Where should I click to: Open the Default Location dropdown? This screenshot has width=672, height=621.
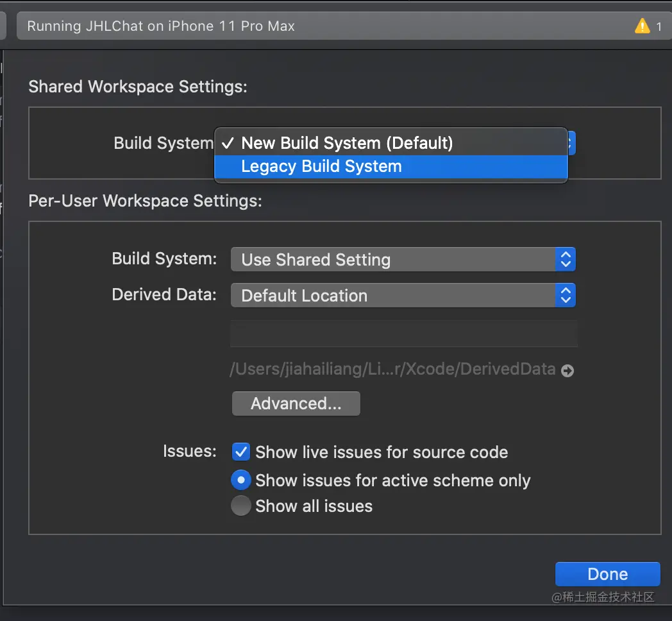click(403, 295)
